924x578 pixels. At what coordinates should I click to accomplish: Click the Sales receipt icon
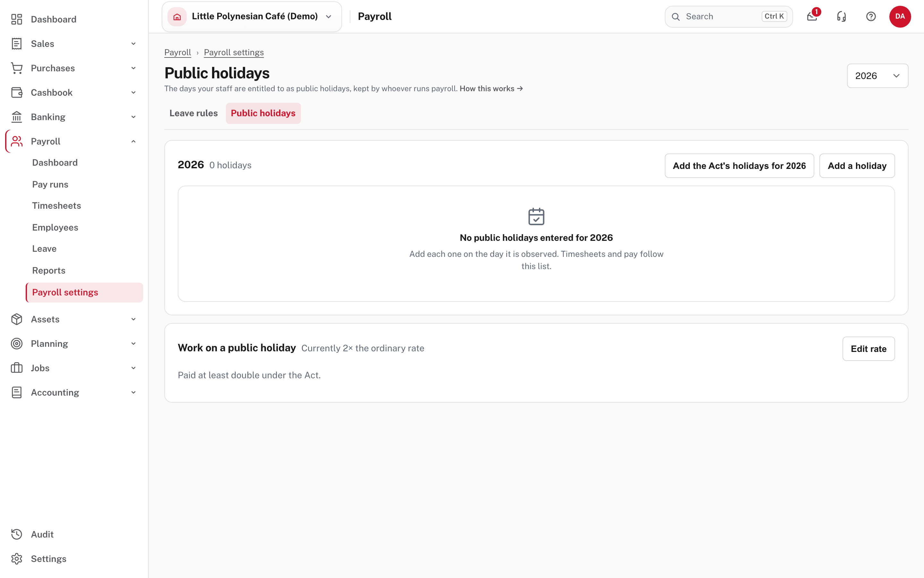point(16,44)
